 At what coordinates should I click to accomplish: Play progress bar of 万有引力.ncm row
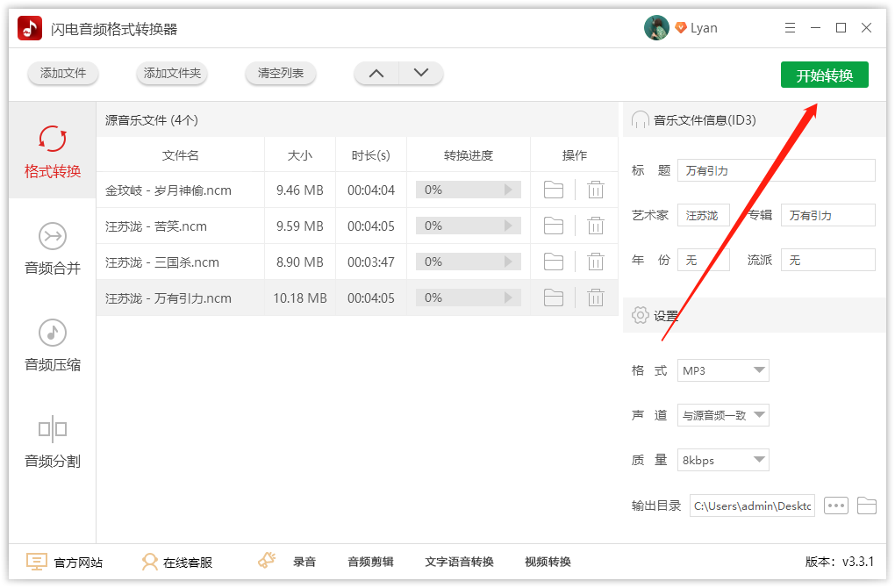pyautogui.click(x=507, y=298)
